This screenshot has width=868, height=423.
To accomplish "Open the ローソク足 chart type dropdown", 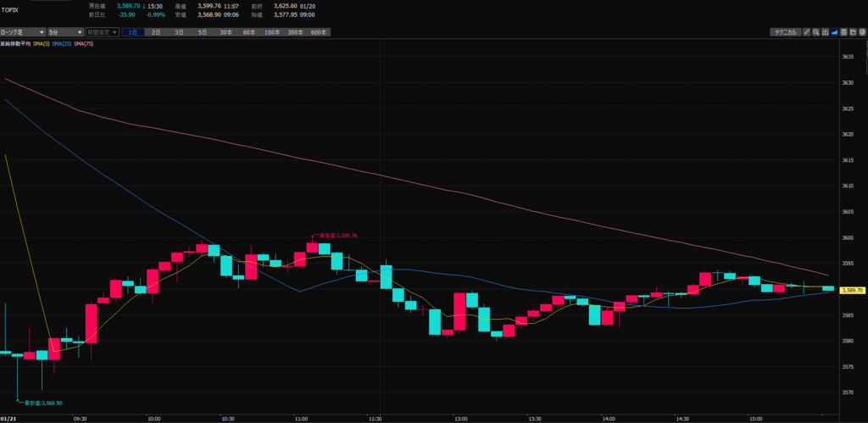I will [21, 31].
